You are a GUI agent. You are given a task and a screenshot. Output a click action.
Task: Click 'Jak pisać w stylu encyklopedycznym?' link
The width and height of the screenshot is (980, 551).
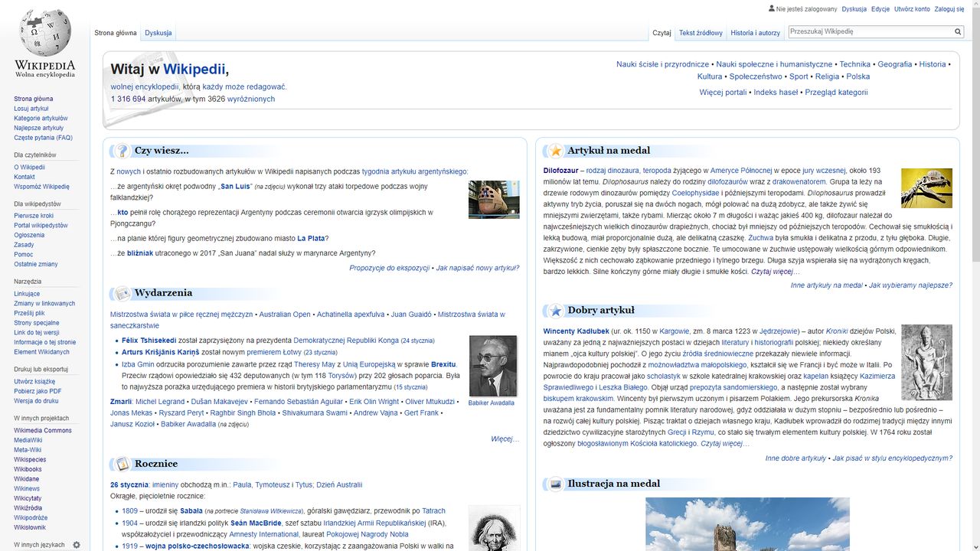click(892, 458)
